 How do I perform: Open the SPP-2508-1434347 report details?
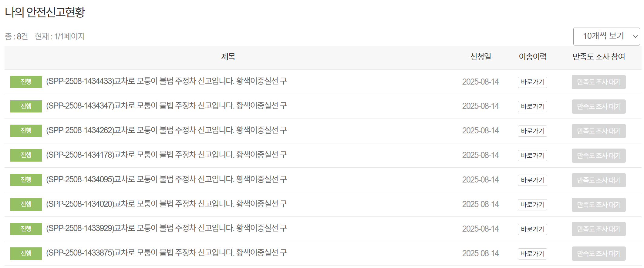click(166, 106)
